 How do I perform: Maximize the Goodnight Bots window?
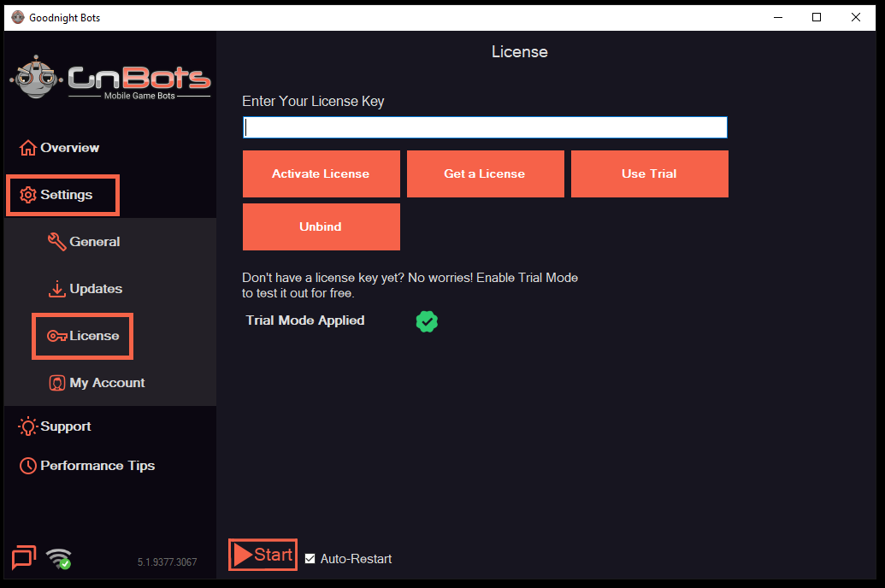point(816,17)
